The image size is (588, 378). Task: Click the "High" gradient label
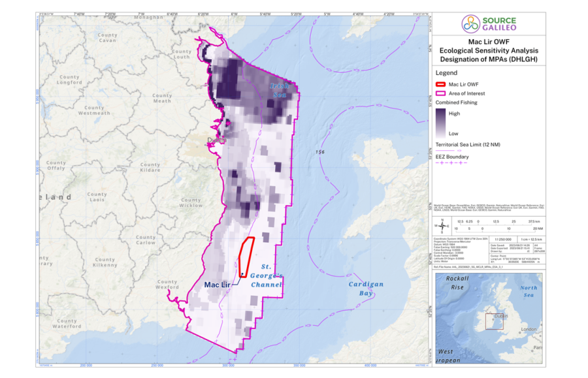point(454,114)
